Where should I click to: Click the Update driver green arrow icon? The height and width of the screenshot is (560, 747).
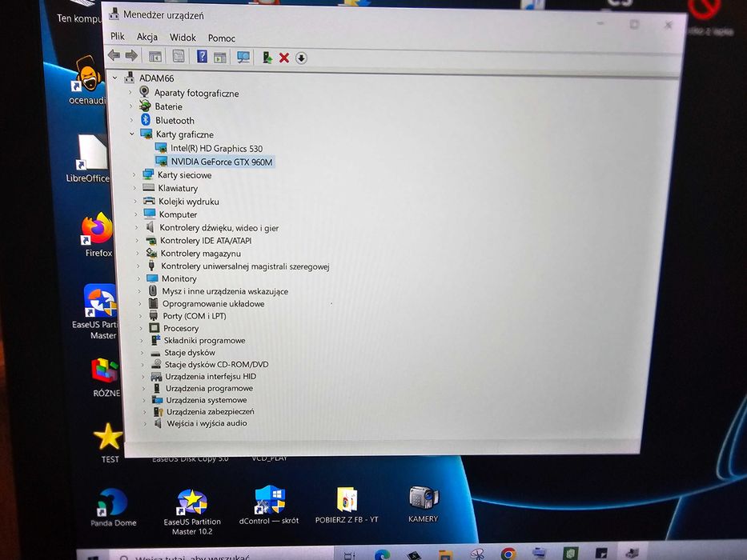(267, 58)
